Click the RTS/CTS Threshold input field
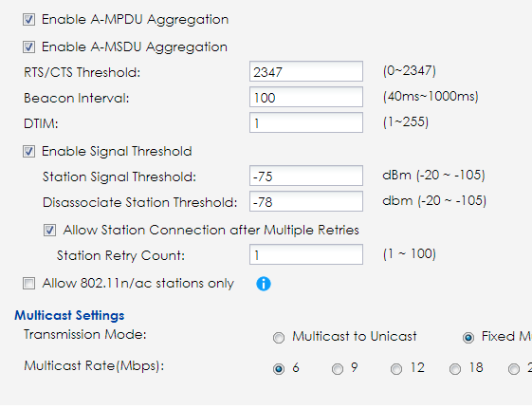Screen dimensions: 532x409 (x=306, y=71)
